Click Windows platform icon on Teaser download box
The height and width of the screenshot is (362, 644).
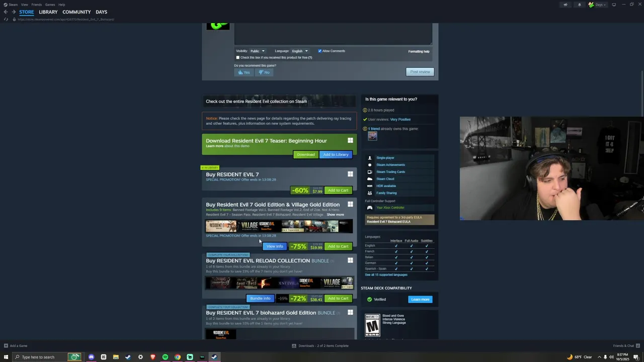pyautogui.click(x=350, y=141)
